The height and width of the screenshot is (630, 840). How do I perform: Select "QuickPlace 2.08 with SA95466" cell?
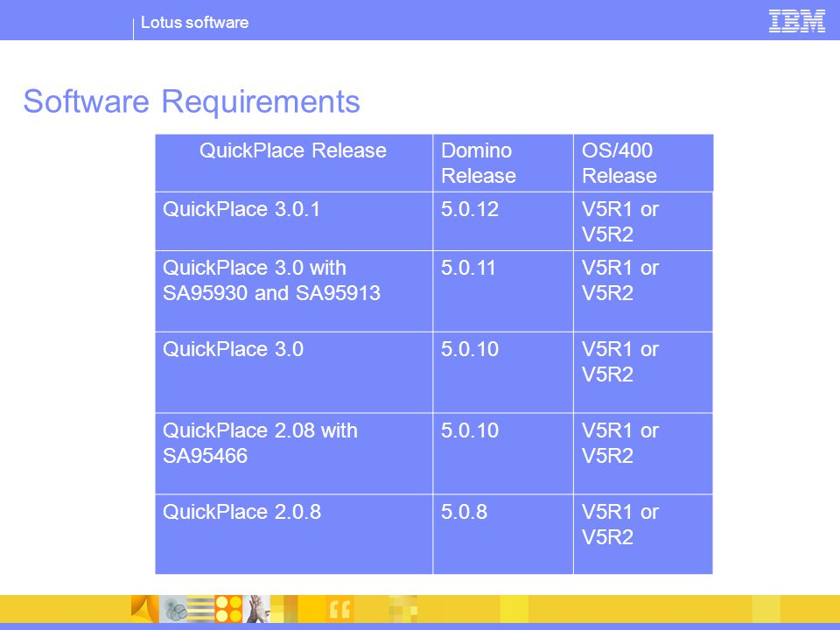click(x=294, y=454)
